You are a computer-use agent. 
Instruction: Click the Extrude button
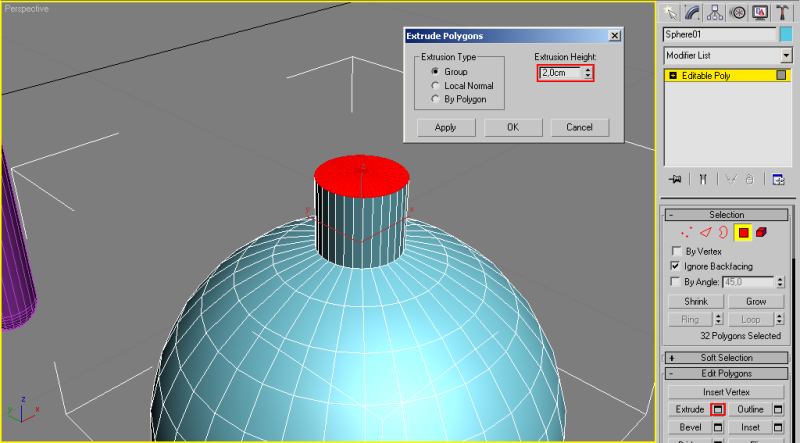pos(690,409)
